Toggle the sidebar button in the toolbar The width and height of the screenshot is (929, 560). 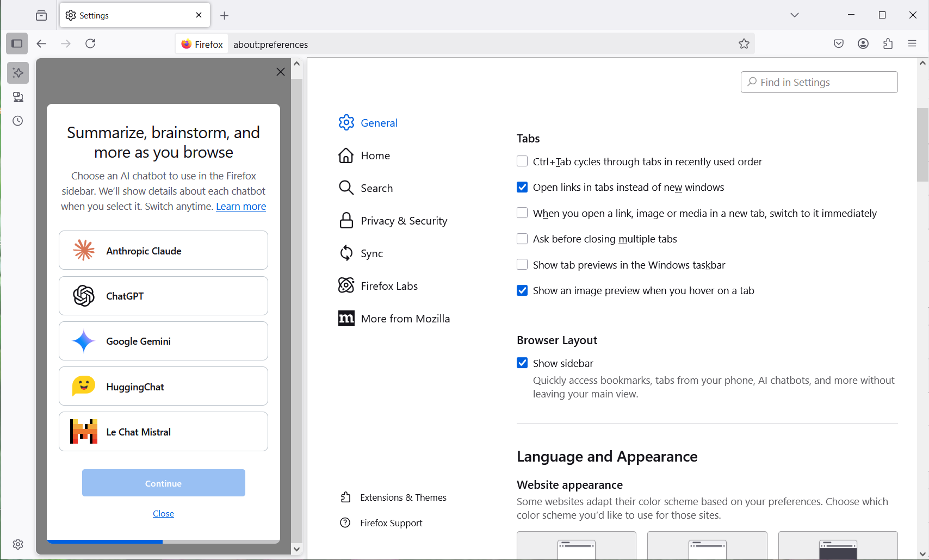pyautogui.click(x=17, y=43)
